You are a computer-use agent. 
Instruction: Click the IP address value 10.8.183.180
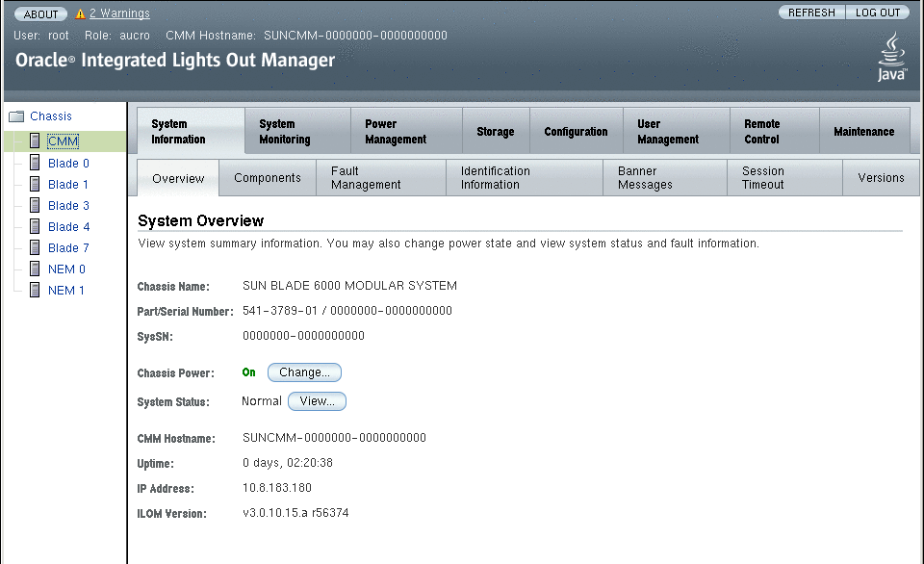pos(277,488)
